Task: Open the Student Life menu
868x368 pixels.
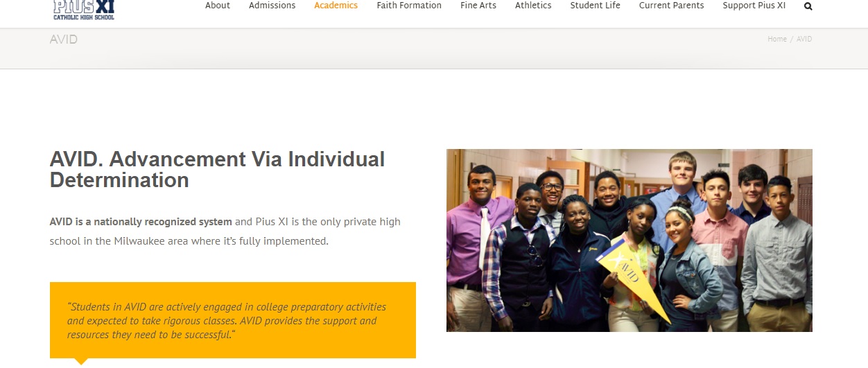Action: pyautogui.click(x=596, y=6)
